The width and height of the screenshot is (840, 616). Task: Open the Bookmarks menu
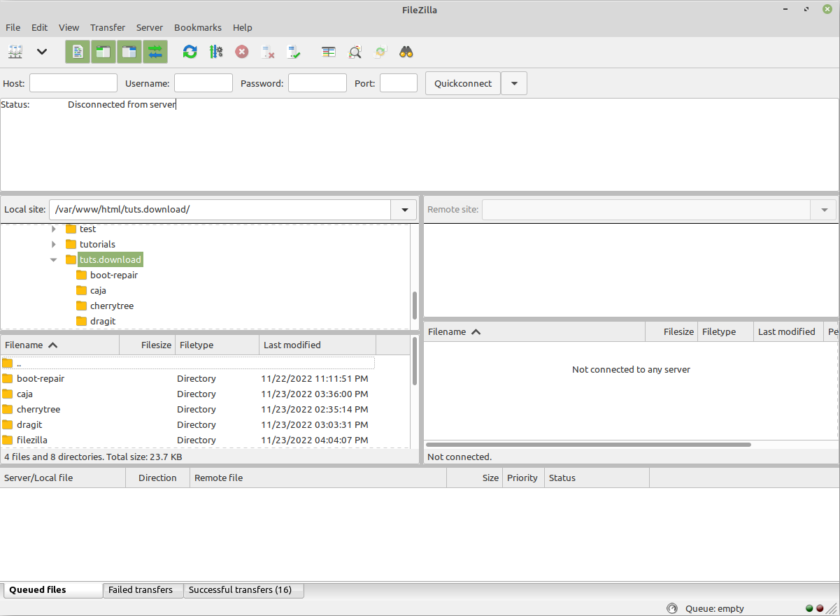pyautogui.click(x=197, y=27)
